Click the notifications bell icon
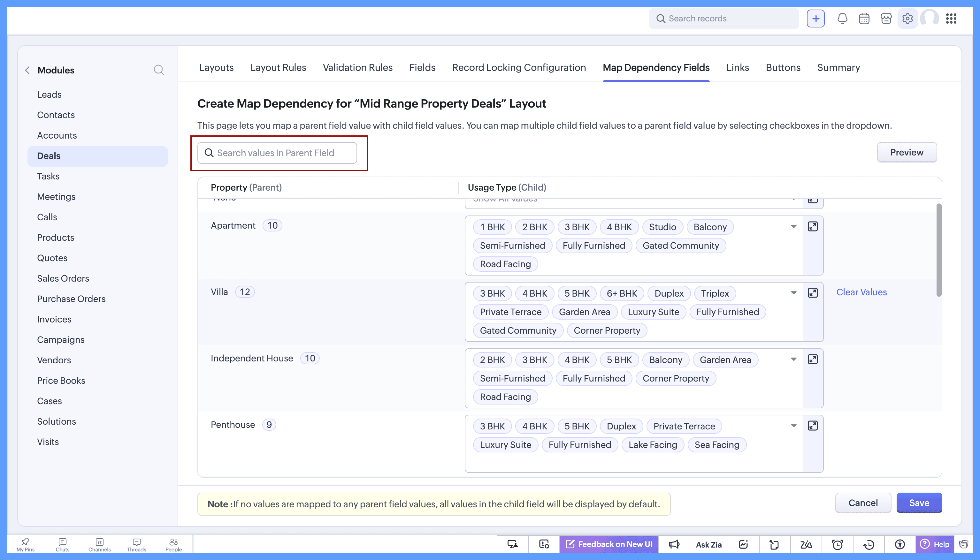The width and height of the screenshot is (980, 560). pyautogui.click(x=842, y=19)
